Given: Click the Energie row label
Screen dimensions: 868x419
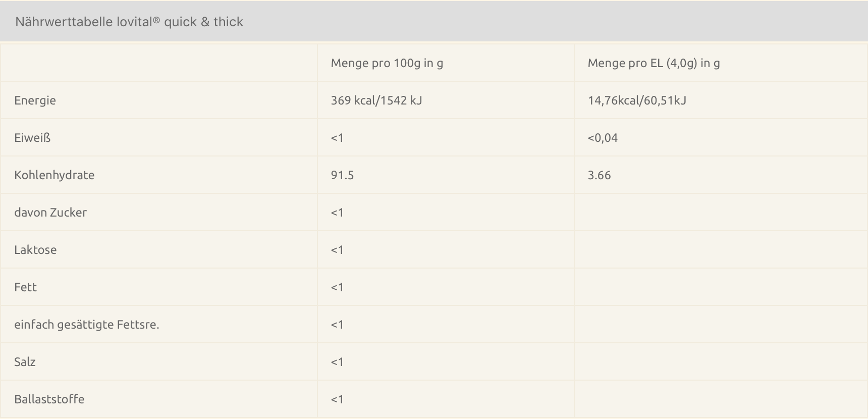Looking at the screenshot, I should pos(35,100).
